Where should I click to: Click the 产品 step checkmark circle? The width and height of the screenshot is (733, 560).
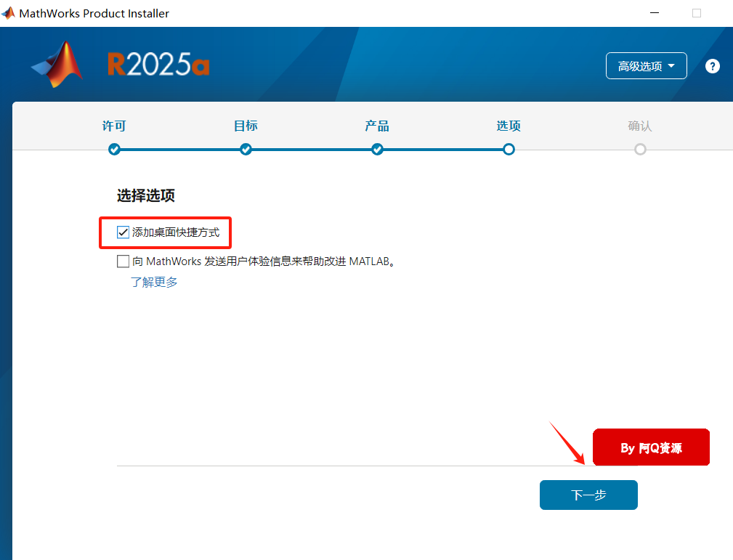377,150
